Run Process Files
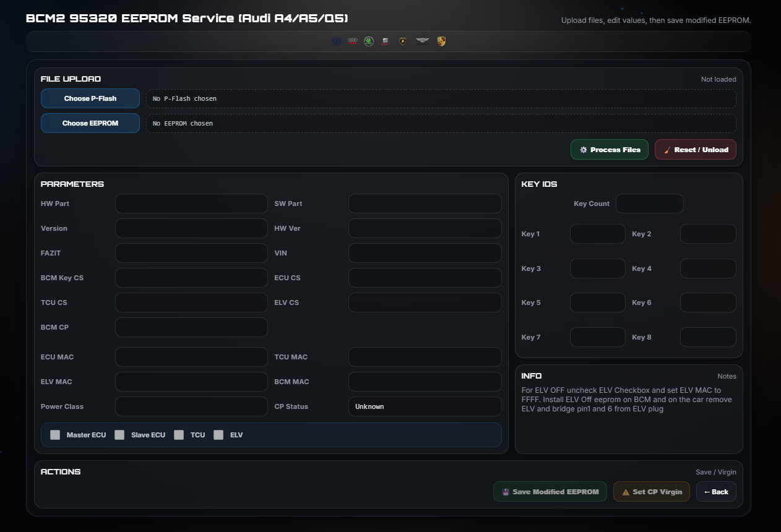 pos(610,150)
